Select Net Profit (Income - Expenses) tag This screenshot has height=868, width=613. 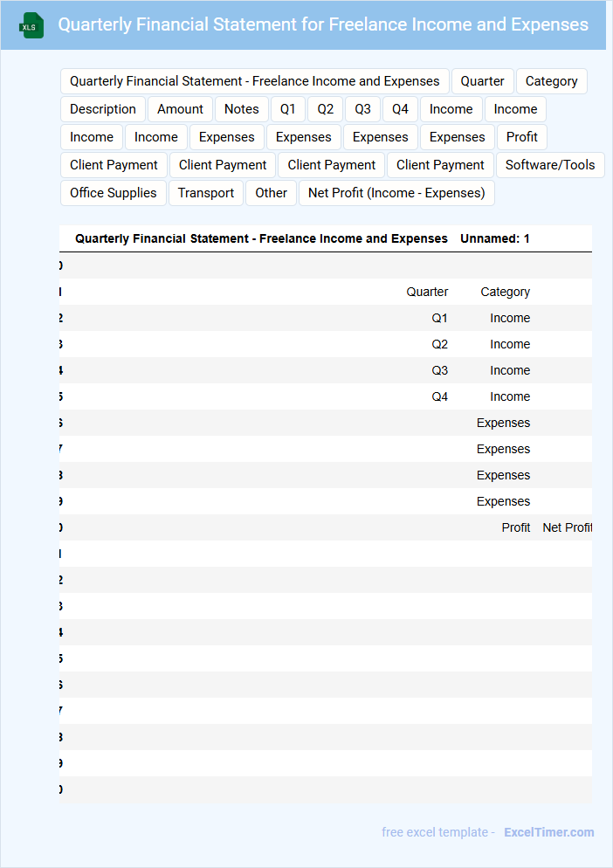[396, 193]
